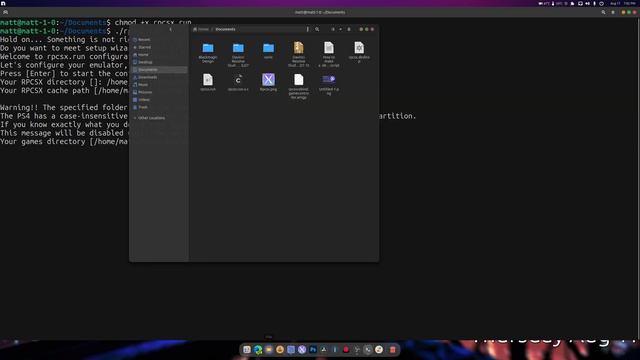Click the first dock icon on the left

tap(247, 350)
